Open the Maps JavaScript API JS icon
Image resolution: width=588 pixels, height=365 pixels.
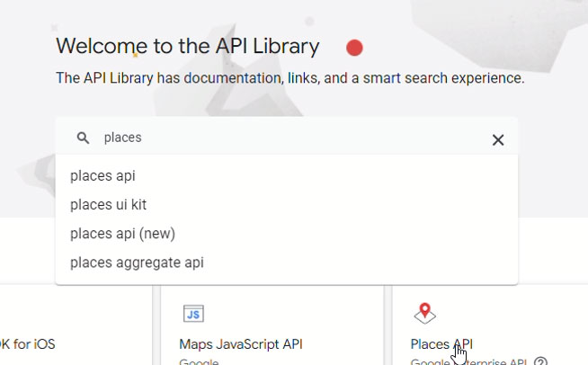click(x=193, y=314)
